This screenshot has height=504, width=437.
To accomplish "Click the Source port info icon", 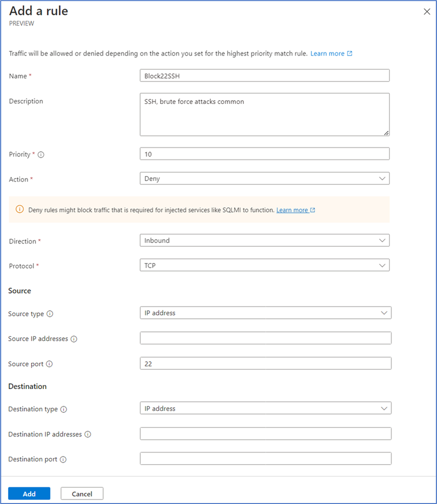I will (49, 364).
